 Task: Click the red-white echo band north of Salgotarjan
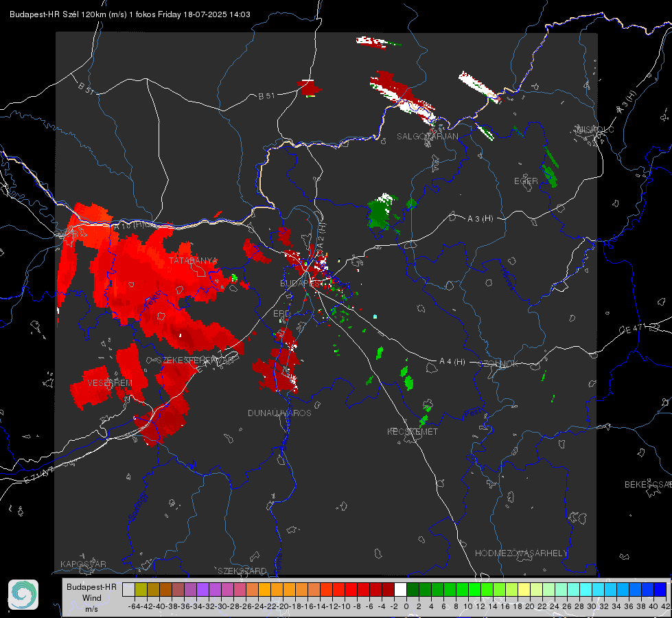[x=402, y=97]
